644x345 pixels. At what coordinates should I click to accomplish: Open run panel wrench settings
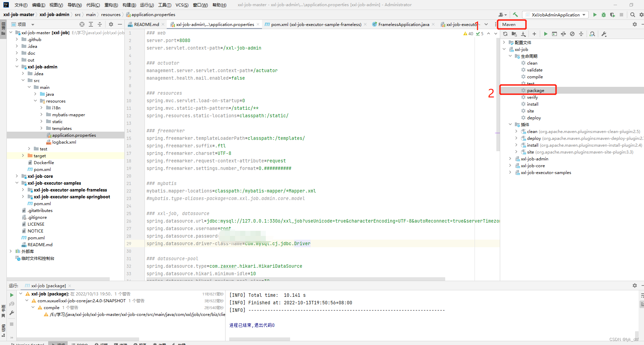pyautogui.click(x=12, y=313)
